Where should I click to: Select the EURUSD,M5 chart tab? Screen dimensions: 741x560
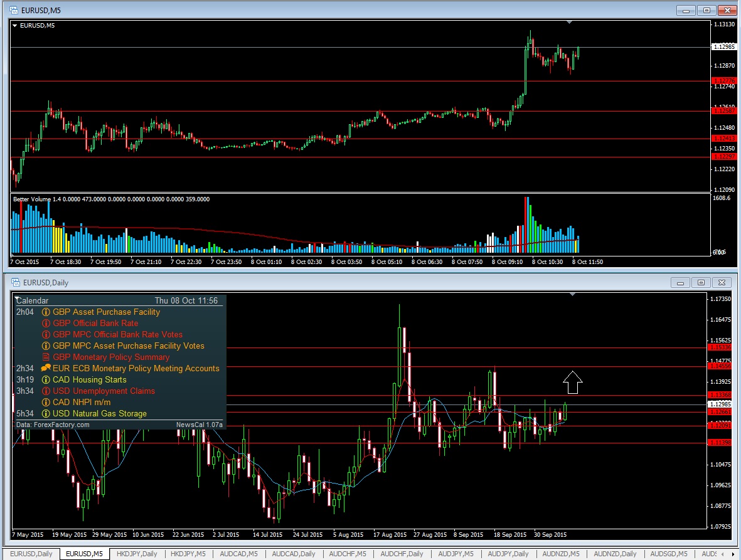(84, 554)
